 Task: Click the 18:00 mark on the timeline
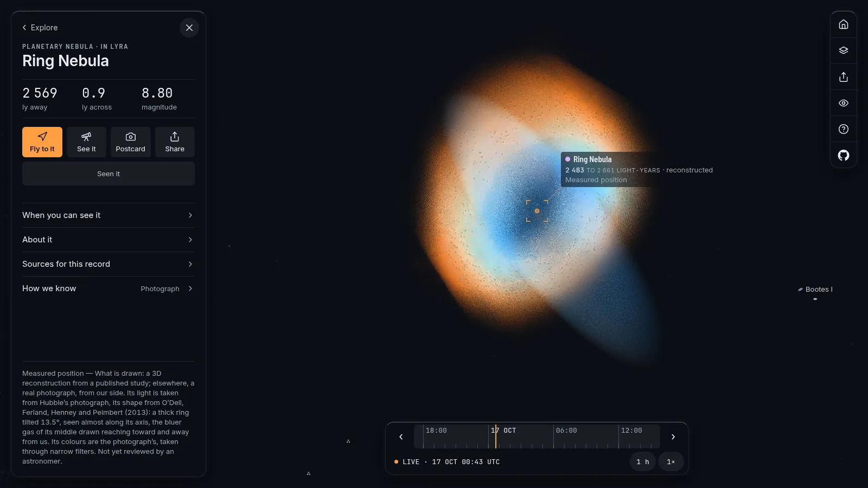(436, 431)
